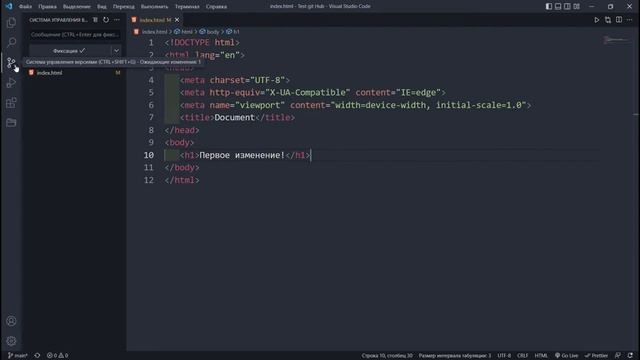Click the closing html tag on line 12

click(x=182, y=180)
